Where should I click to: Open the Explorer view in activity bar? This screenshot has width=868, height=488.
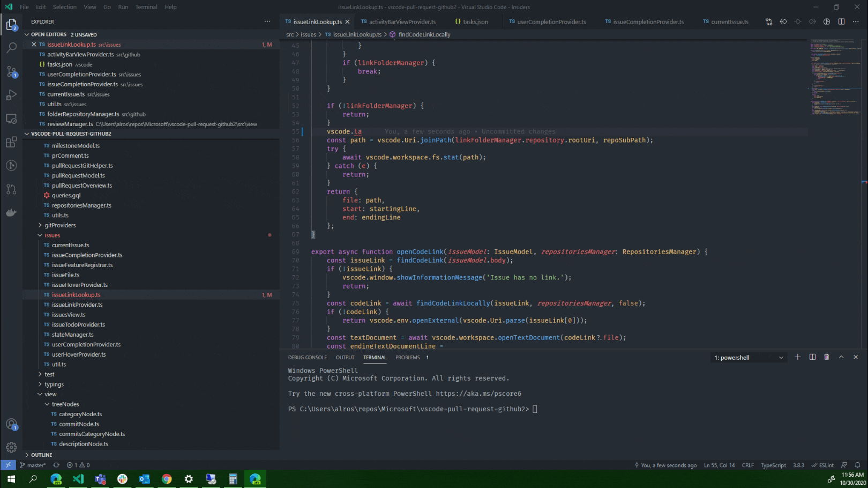pos(11,25)
